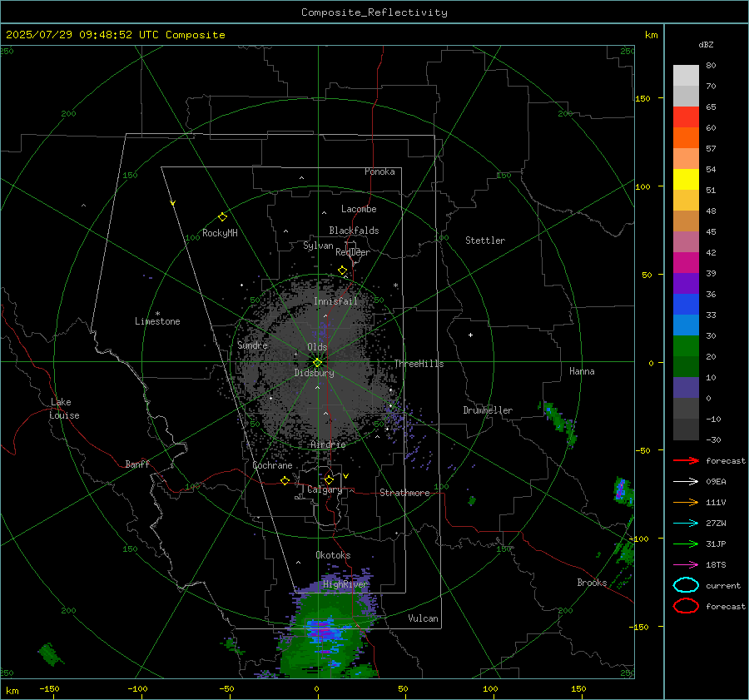Screen dimensions: 749x700
Task: Click the Okotoks map label
Action: tap(333, 555)
